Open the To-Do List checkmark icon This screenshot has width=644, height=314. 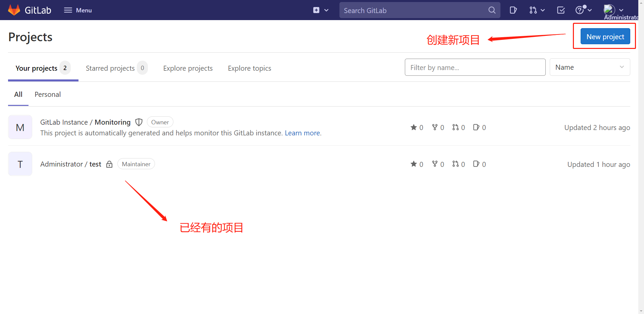click(x=560, y=10)
